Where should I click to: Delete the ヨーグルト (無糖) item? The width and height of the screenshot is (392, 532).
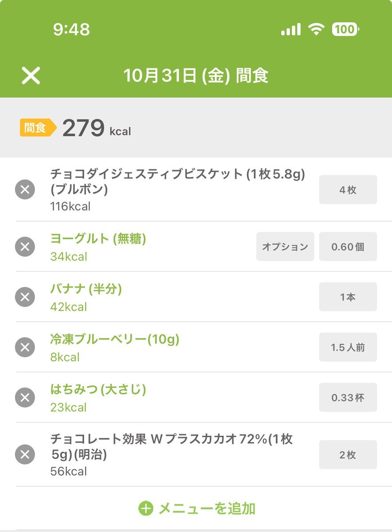(25, 246)
